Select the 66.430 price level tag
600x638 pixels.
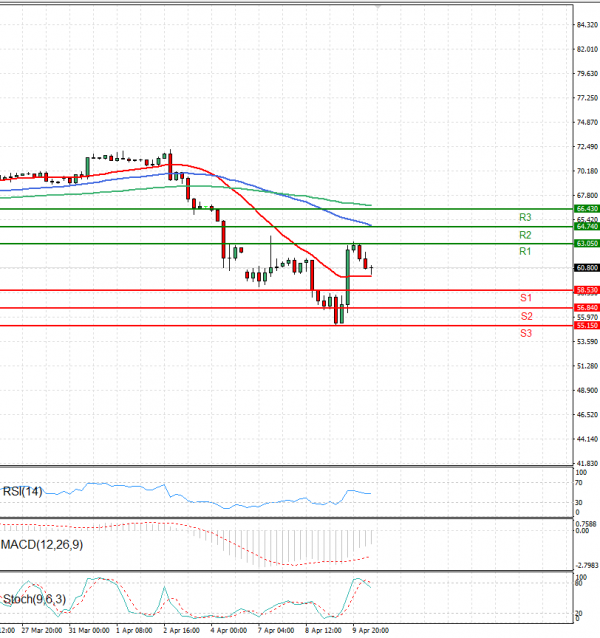tap(587, 209)
